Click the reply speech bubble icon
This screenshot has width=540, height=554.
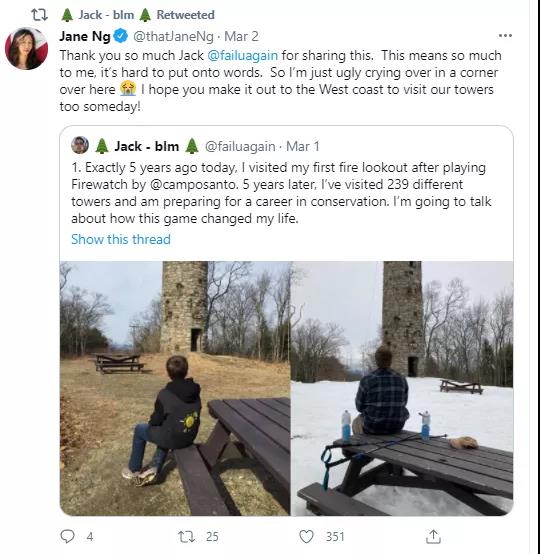[x=67, y=536]
